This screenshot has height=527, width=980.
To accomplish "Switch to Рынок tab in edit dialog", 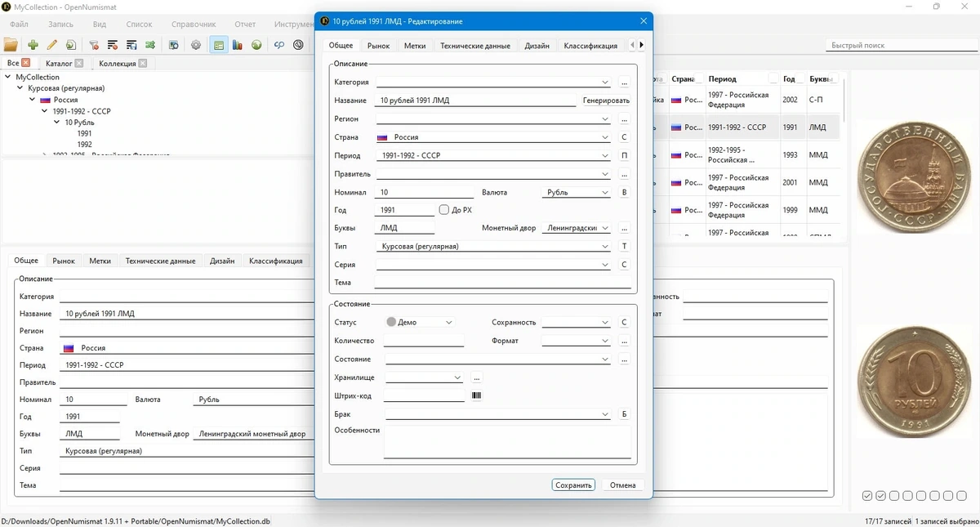I will [378, 46].
